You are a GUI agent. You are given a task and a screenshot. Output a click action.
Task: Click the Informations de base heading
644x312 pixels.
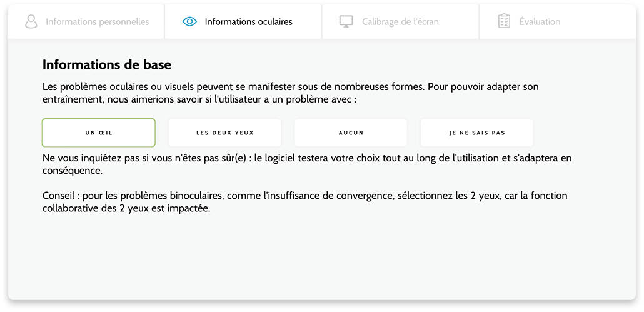(x=107, y=65)
